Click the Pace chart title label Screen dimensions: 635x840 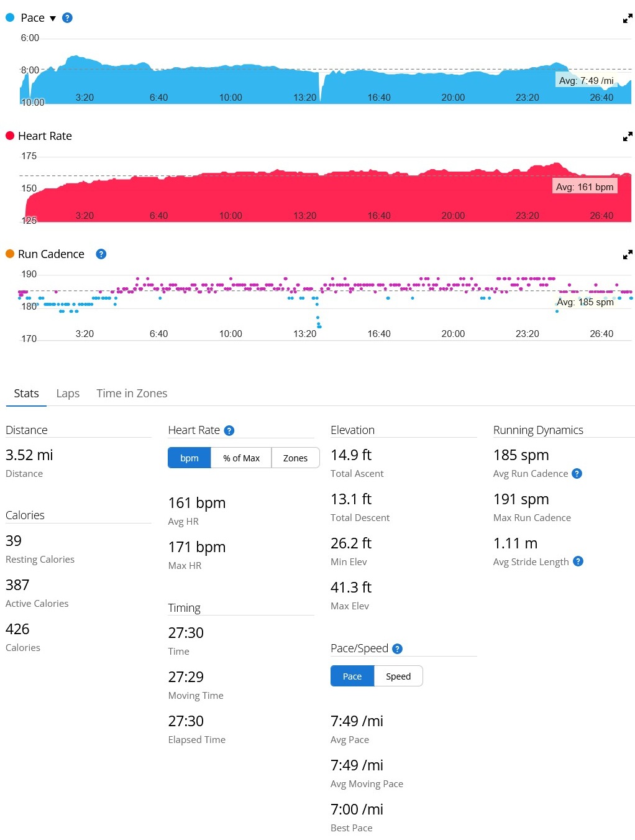pyautogui.click(x=32, y=18)
